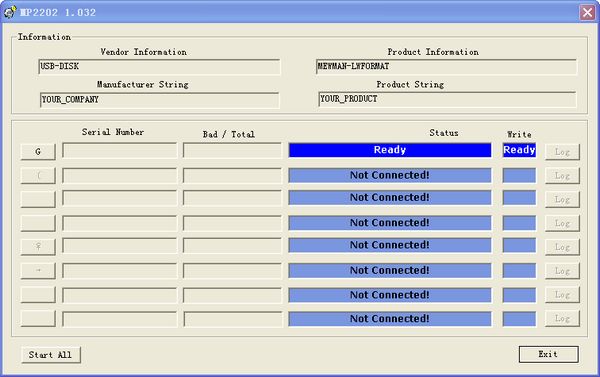
Task: Click the first row Bad / Total field
Action: point(232,150)
